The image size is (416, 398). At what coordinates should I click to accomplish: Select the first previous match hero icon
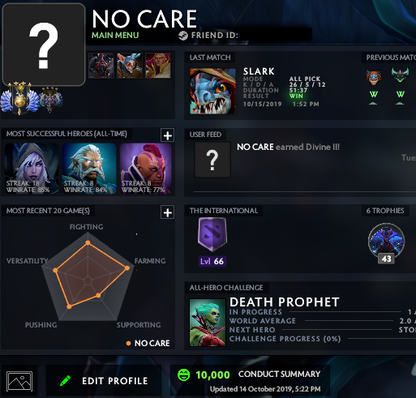[x=373, y=76]
